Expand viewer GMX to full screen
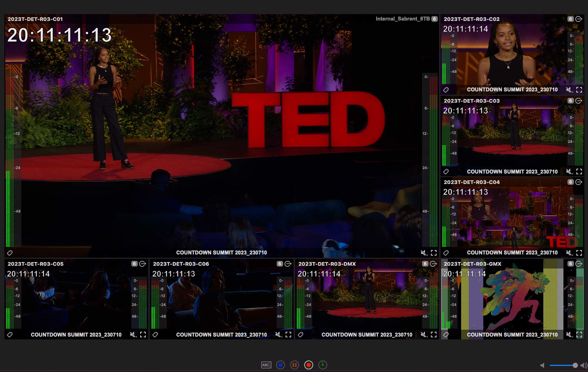Viewport: 588px width, 372px height. (579, 335)
